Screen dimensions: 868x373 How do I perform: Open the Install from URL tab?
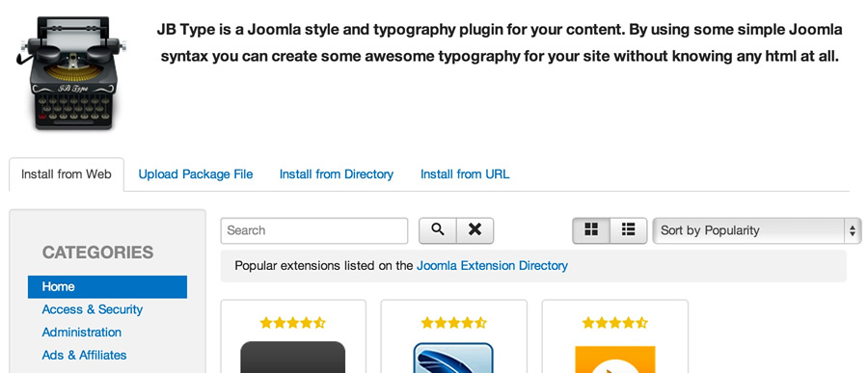point(465,174)
